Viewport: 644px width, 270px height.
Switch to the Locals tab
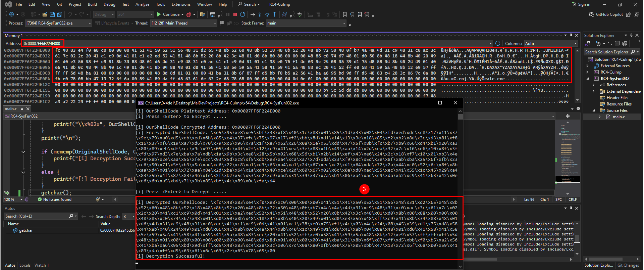[25, 265]
